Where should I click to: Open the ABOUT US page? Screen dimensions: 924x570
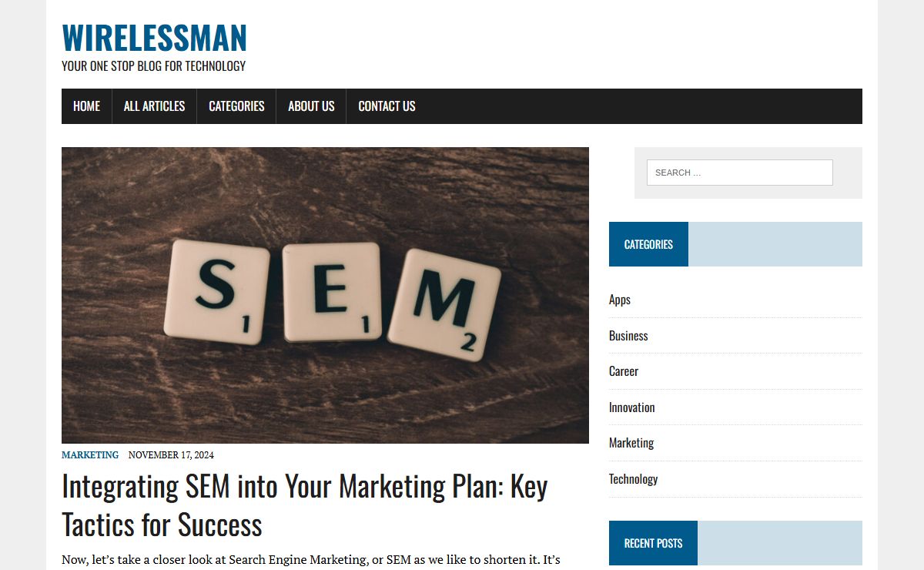click(311, 106)
